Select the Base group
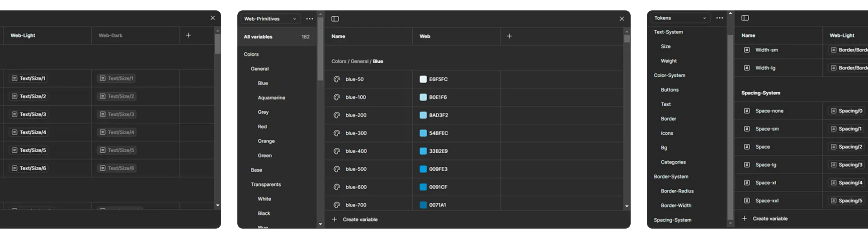The height and width of the screenshot is (239, 868). coord(256,170)
